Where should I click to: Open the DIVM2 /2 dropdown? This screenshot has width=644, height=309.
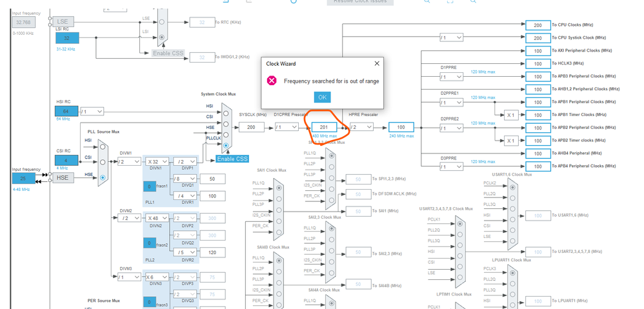[129, 218]
